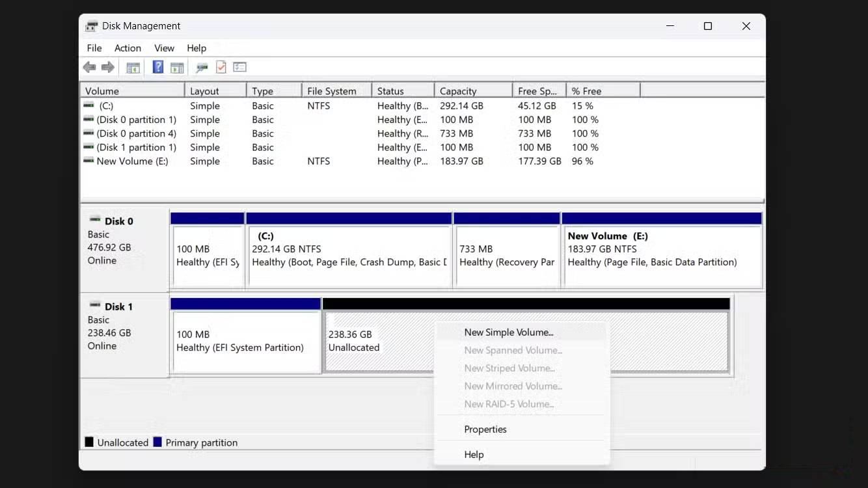868x488 pixels.
Task: Click the drive icon beside New Volume (E:)
Action: [x=88, y=161]
